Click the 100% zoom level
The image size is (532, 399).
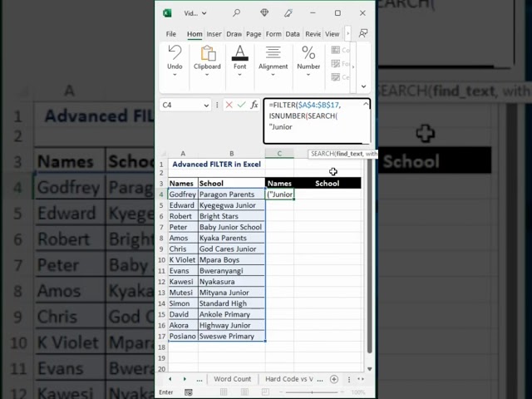click(358, 392)
